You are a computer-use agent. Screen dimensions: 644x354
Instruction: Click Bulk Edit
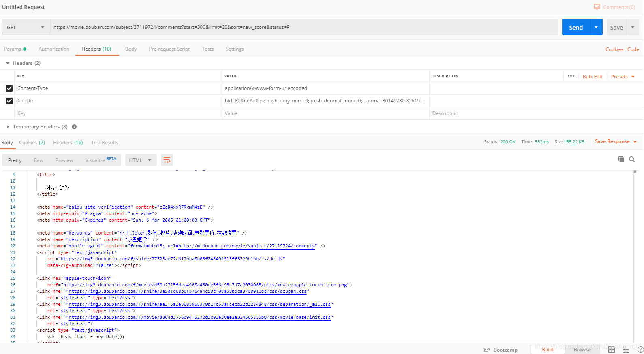point(593,77)
